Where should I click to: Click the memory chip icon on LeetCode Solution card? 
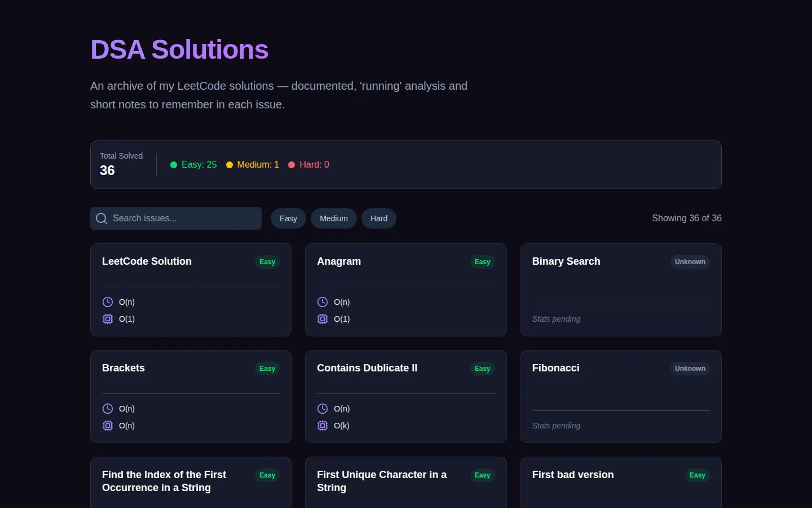point(108,319)
